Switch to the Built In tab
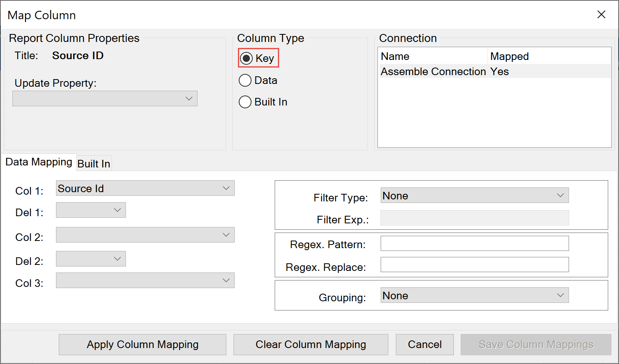 [93, 163]
